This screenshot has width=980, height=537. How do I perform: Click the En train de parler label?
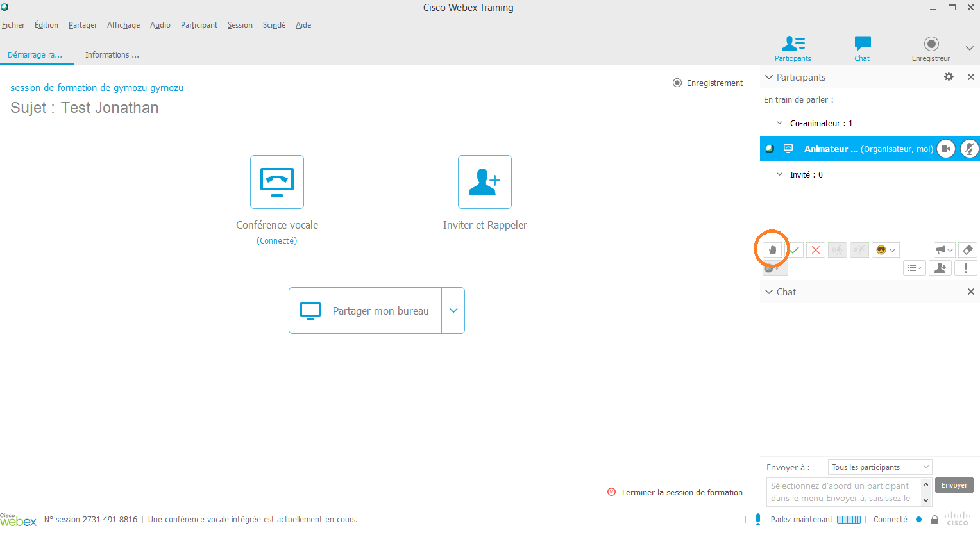(x=798, y=100)
